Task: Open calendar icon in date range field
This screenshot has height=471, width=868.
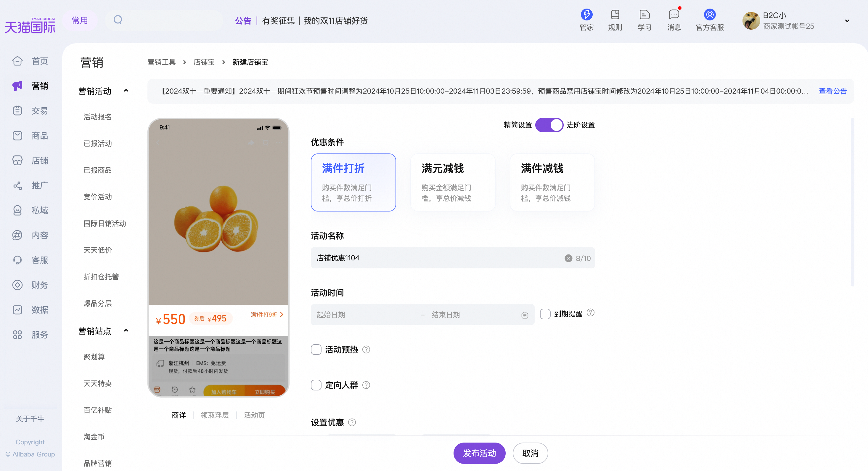Action: pos(525,315)
